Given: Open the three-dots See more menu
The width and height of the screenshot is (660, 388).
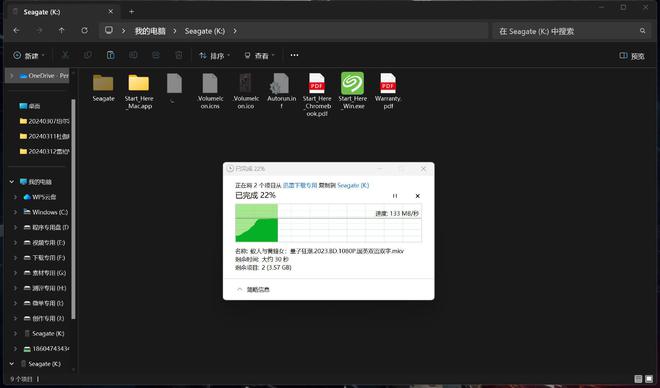Looking at the screenshot, I should point(294,55).
